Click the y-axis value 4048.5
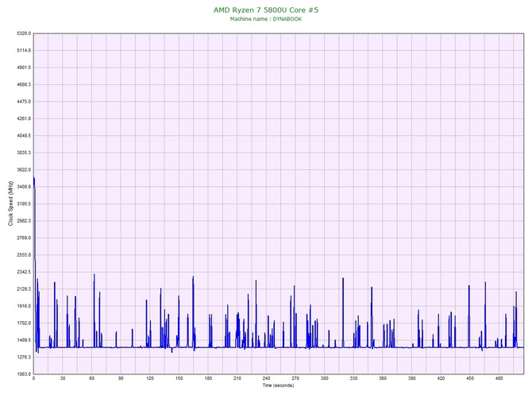 [x=24, y=135]
